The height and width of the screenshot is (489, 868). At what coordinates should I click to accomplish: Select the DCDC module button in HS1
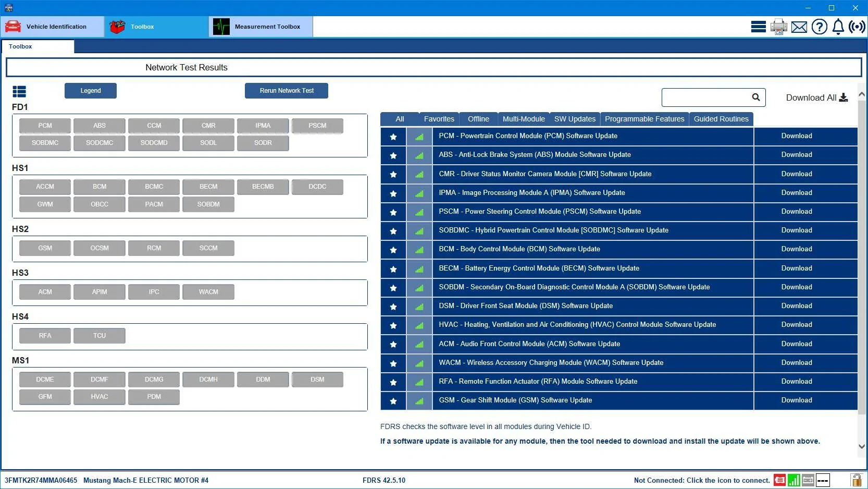point(317,187)
